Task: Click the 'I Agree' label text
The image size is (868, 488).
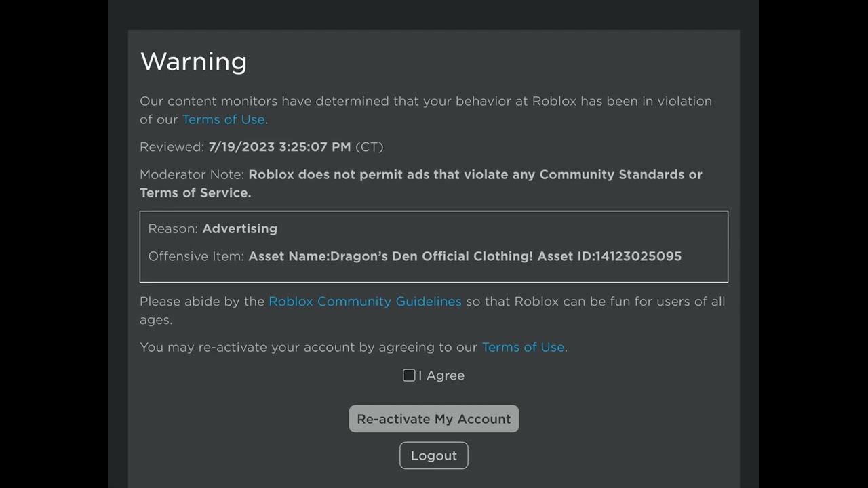Action: (x=441, y=375)
